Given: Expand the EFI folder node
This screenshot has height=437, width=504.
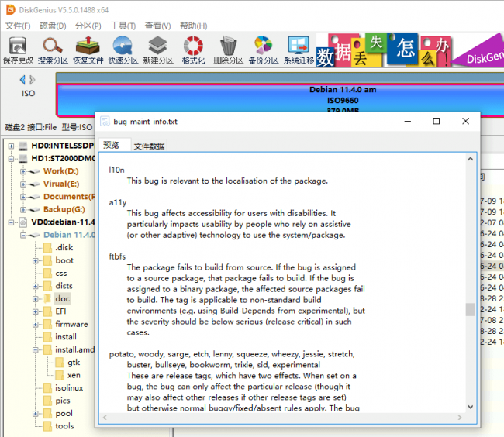Looking at the screenshot, I should (x=36, y=311).
